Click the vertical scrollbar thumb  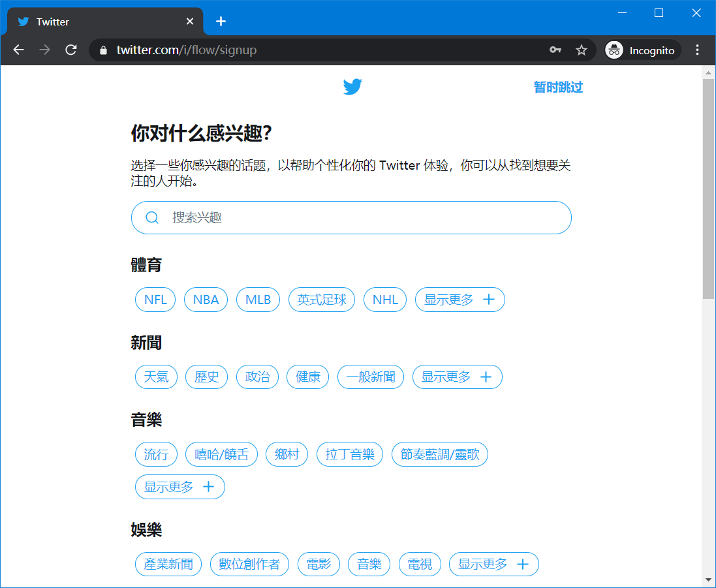pyautogui.click(x=708, y=189)
